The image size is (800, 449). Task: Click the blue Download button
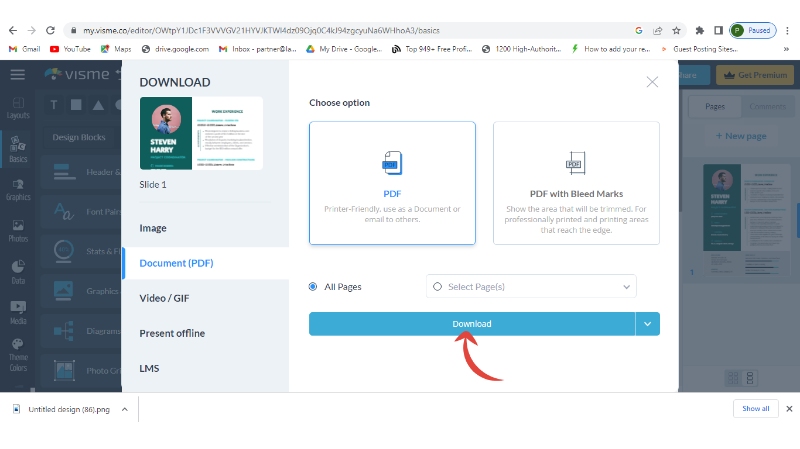(471, 324)
